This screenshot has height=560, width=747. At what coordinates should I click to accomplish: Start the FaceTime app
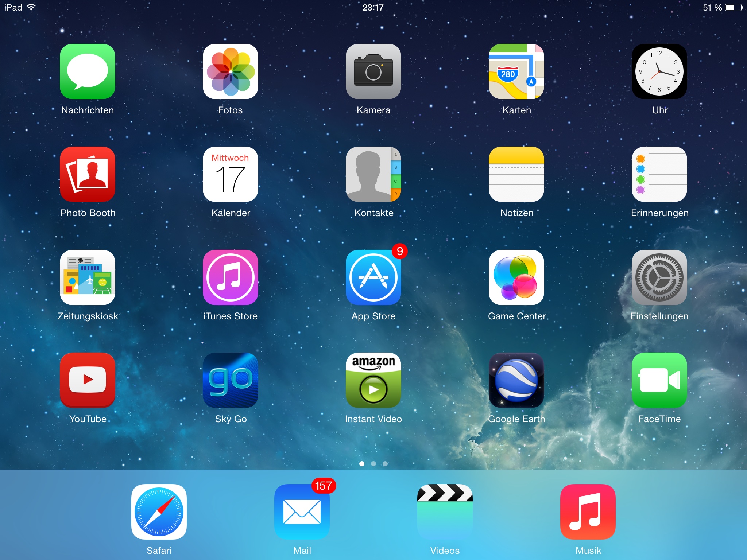coord(659,380)
